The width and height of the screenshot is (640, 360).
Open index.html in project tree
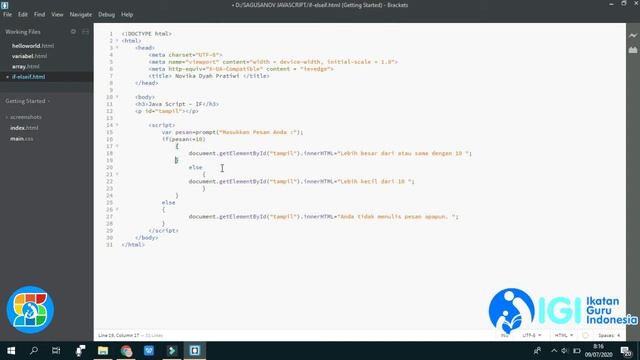[24, 128]
